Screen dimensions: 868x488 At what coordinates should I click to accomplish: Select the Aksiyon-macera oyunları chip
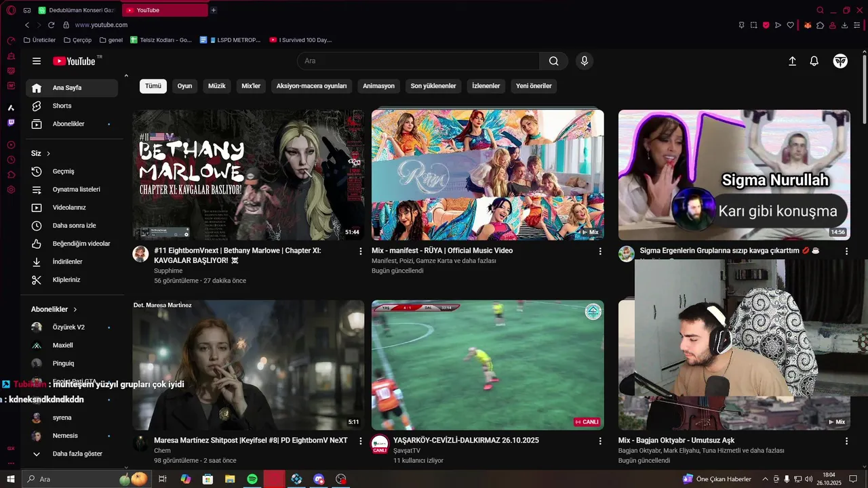click(312, 86)
